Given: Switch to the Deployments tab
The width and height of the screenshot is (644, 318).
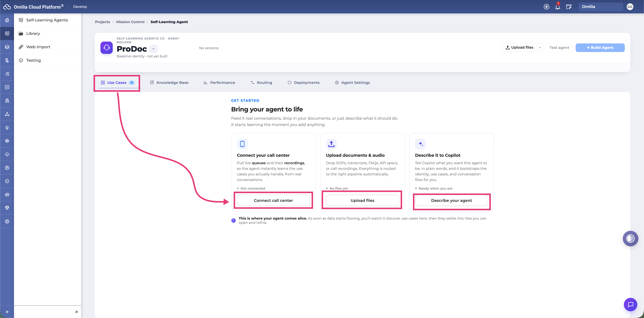Looking at the screenshot, I should coord(304,83).
